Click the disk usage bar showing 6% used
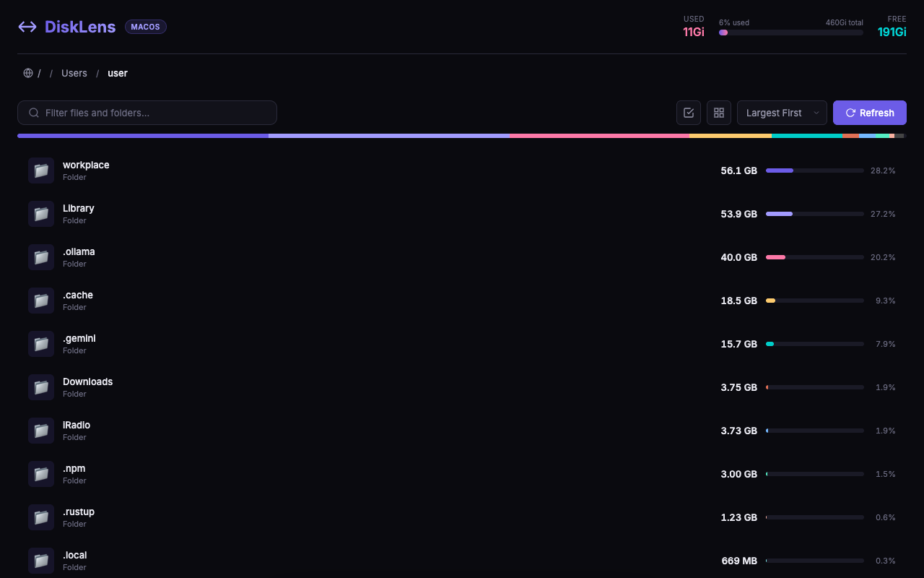Viewport: 924px width, 578px height. coord(791,33)
